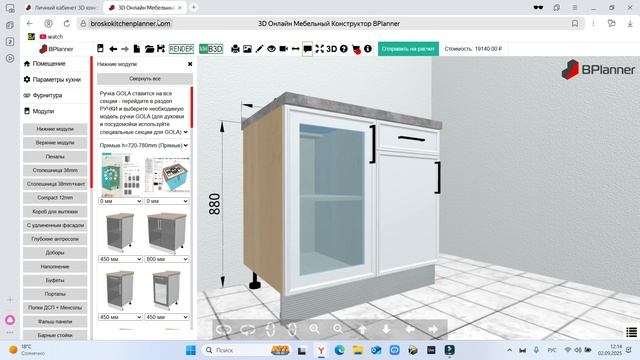Select the Пеналы category button
This screenshot has height=360, width=640.
tap(55, 157)
